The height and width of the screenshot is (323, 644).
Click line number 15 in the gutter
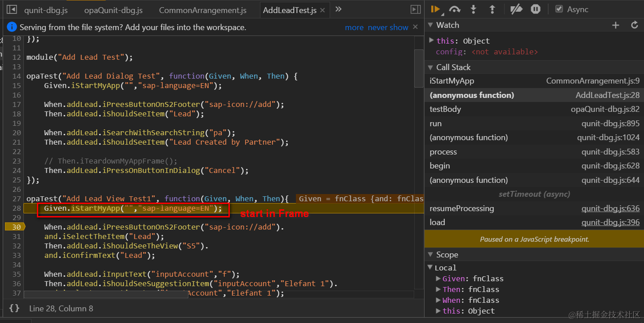pos(17,85)
